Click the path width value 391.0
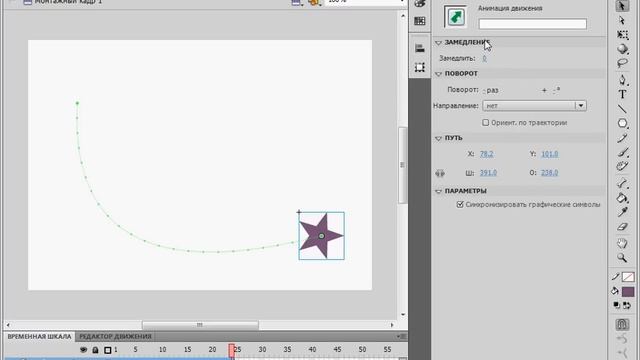Viewport: 640px width, 360px height. pyautogui.click(x=488, y=173)
